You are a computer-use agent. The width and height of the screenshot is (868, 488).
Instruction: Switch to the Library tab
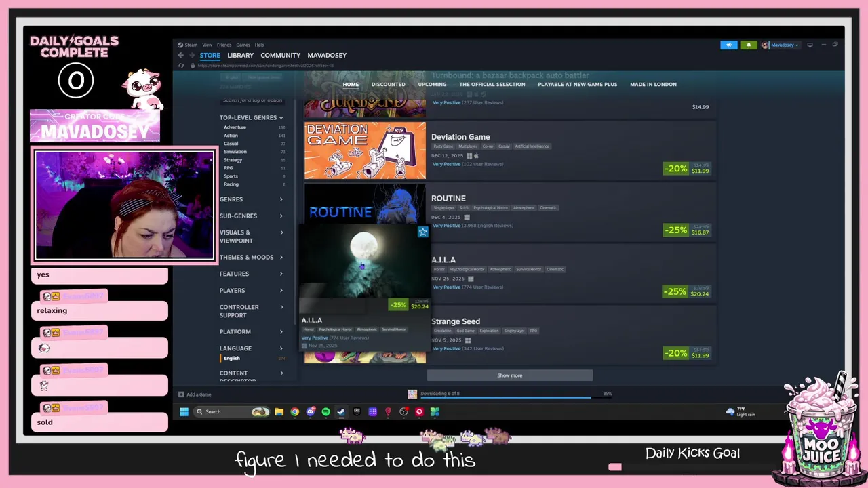click(x=240, y=56)
